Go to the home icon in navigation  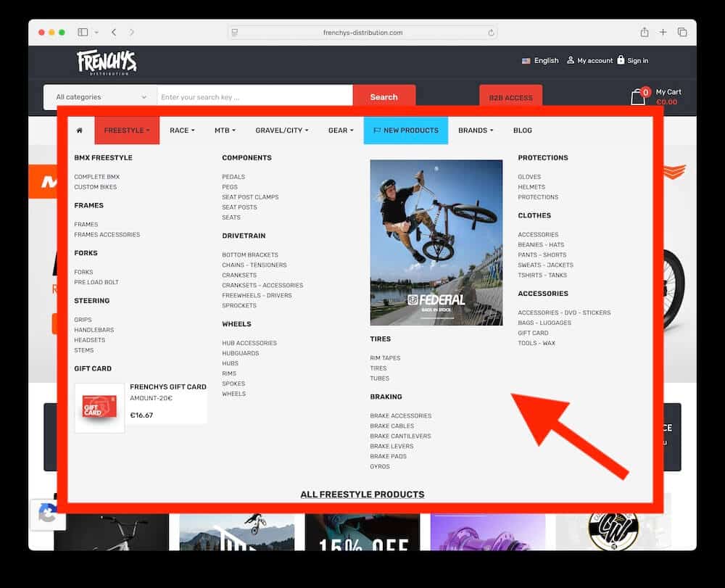click(x=80, y=131)
